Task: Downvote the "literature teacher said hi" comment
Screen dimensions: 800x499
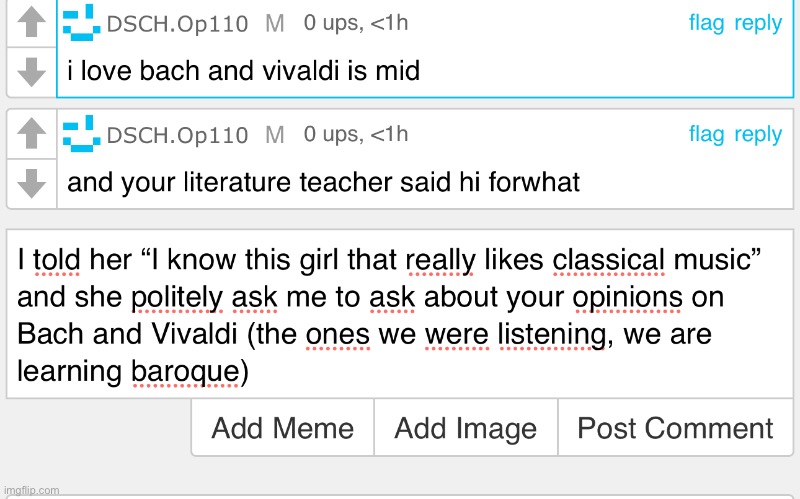Action: coord(33,182)
